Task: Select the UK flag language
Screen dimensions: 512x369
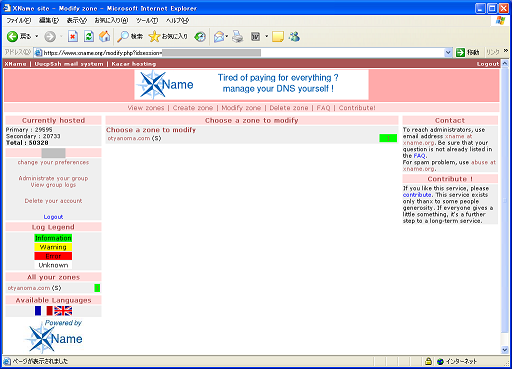Action: point(63,311)
